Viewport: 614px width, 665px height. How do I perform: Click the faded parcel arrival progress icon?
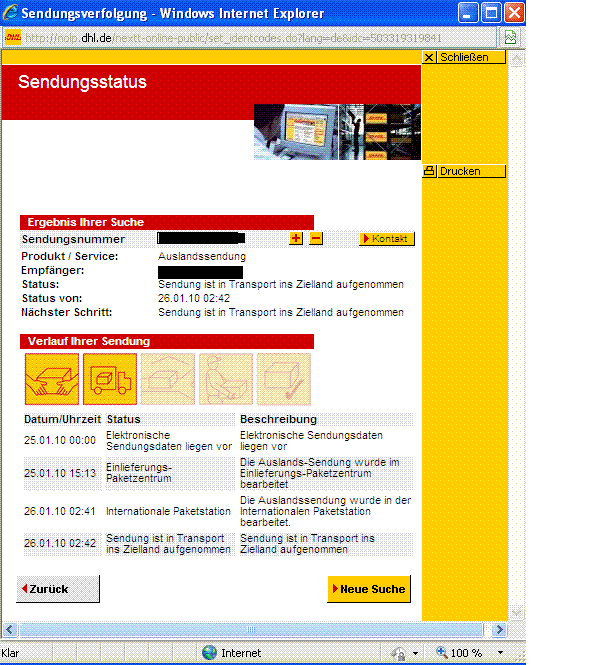click(168, 379)
